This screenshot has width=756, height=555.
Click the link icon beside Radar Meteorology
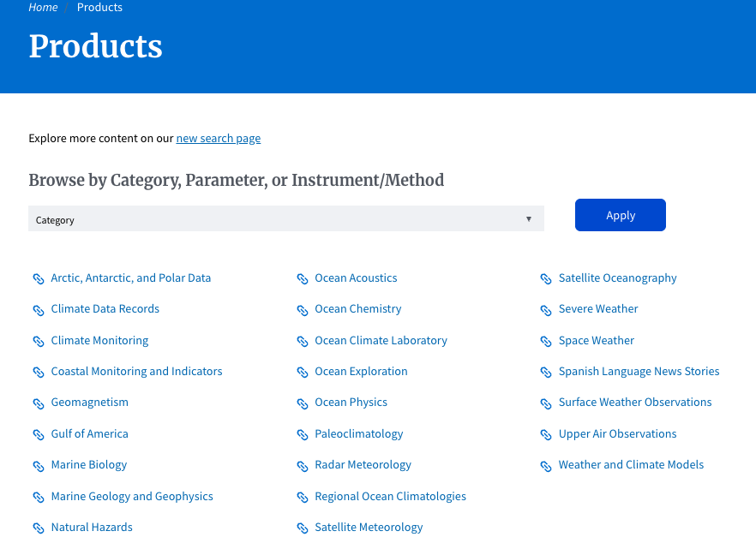pyautogui.click(x=303, y=466)
